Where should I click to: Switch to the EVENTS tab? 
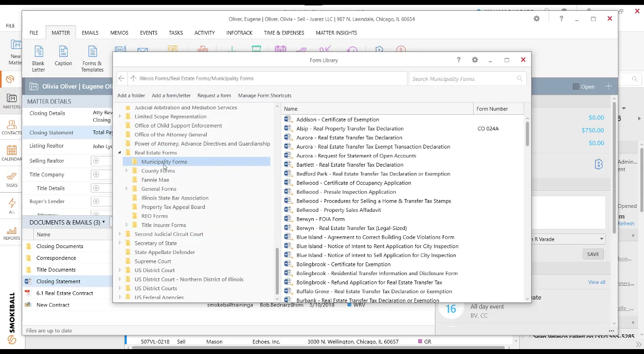point(149,33)
